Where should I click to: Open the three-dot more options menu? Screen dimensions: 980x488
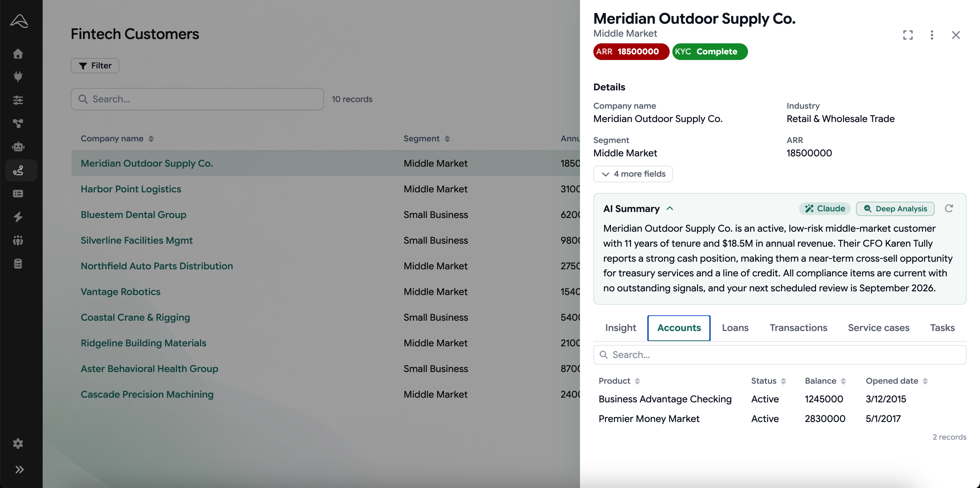click(932, 35)
